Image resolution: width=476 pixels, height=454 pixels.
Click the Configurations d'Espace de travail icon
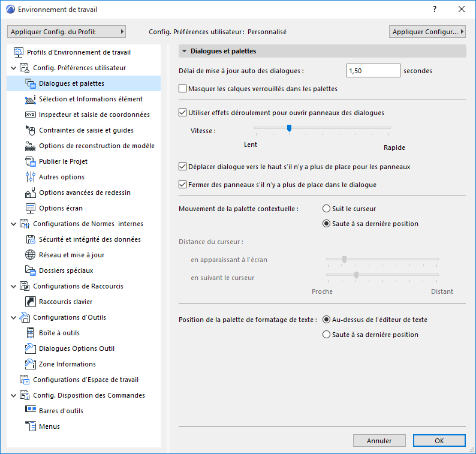pos(25,380)
